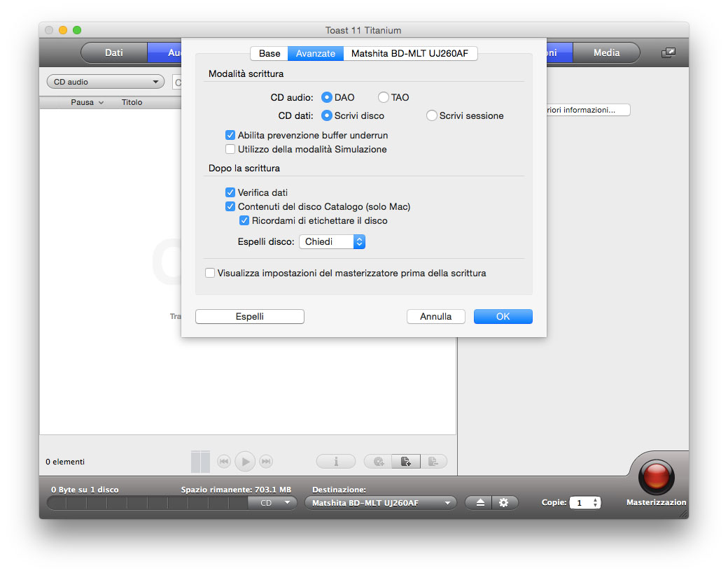Confirm with the OK button
The height and width of the screenshot is (575, 728).
tap(503, 316)
